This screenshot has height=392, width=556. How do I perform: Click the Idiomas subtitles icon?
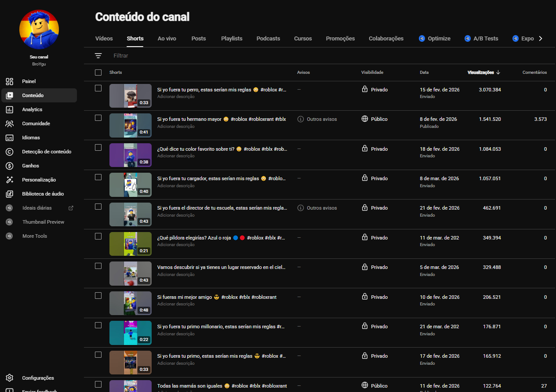(x=10, y=138)
